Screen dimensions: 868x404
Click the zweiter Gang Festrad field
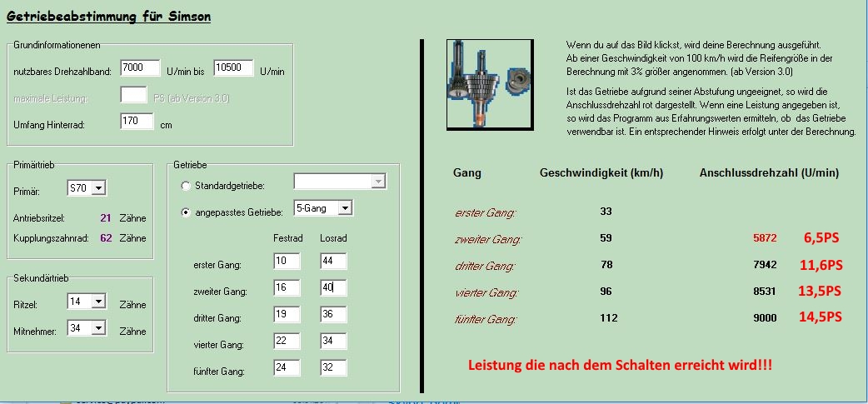(286, 288)
